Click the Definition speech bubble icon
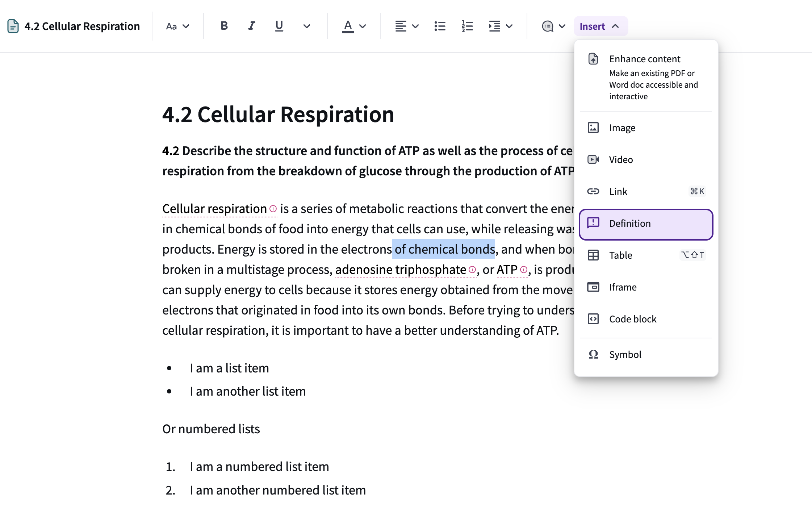This screenshot has height=513, width=812. tap(593, 223)
